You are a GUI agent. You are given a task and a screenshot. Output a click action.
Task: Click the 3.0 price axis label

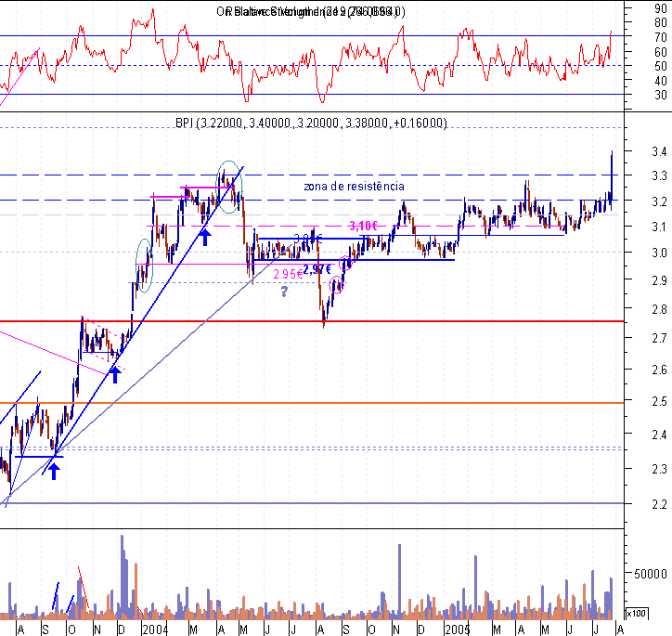click(x=659, y=253)
